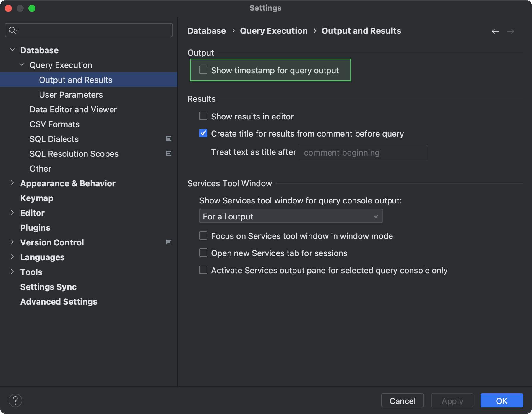Collapse the Database tree section

12,50
